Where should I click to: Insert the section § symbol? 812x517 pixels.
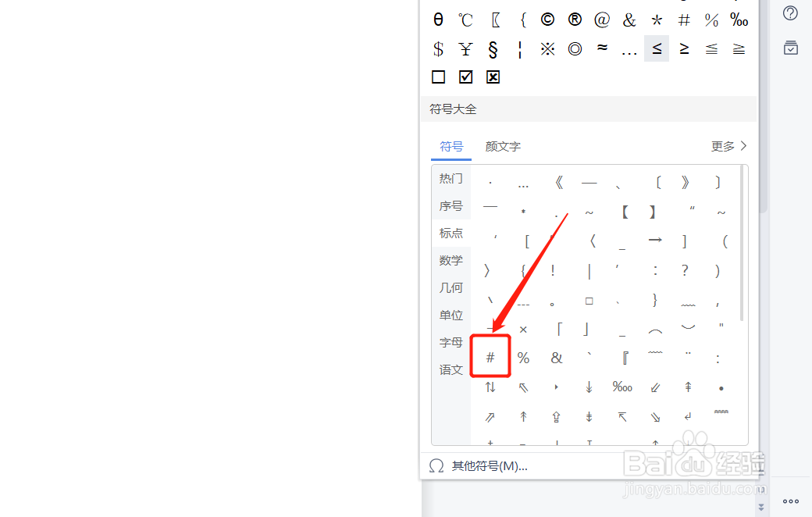tap(493, 48)
